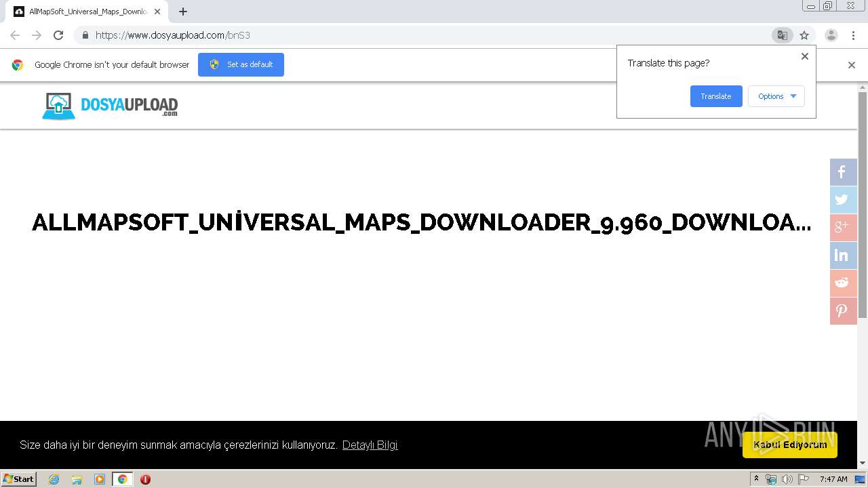Share on Pinterest sidebar icon
This screenshot has height=488, width=868.
tap(843, 311)
